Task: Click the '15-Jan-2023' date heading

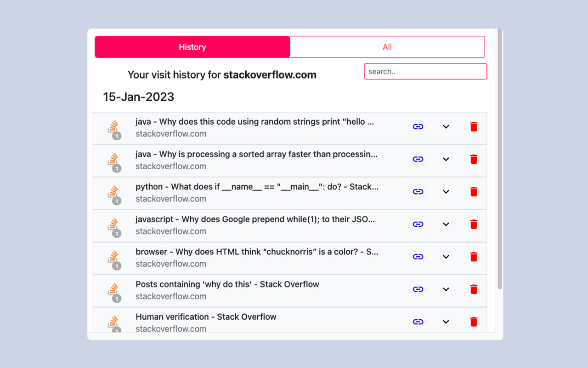Action: click(139, 97)
